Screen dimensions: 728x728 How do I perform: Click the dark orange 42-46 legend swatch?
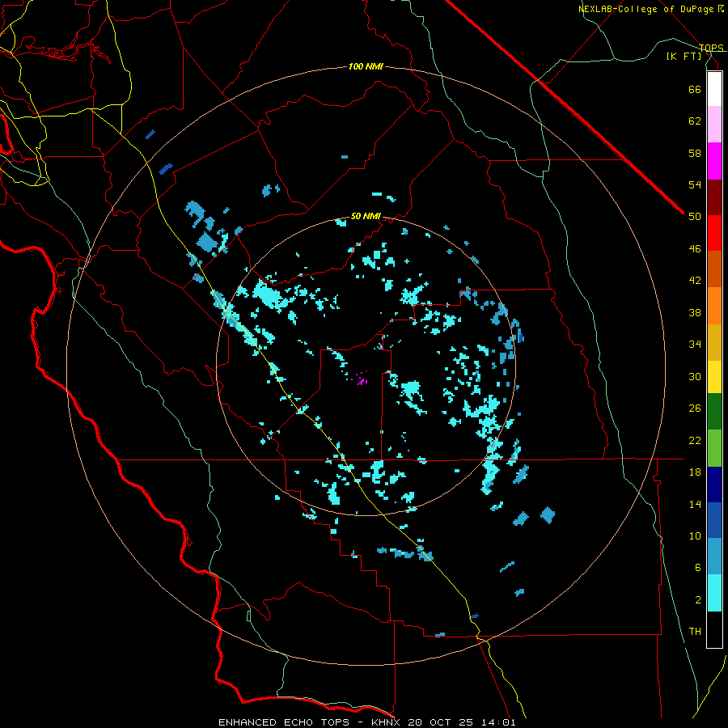pyautogui.click(x=714, y=269)
